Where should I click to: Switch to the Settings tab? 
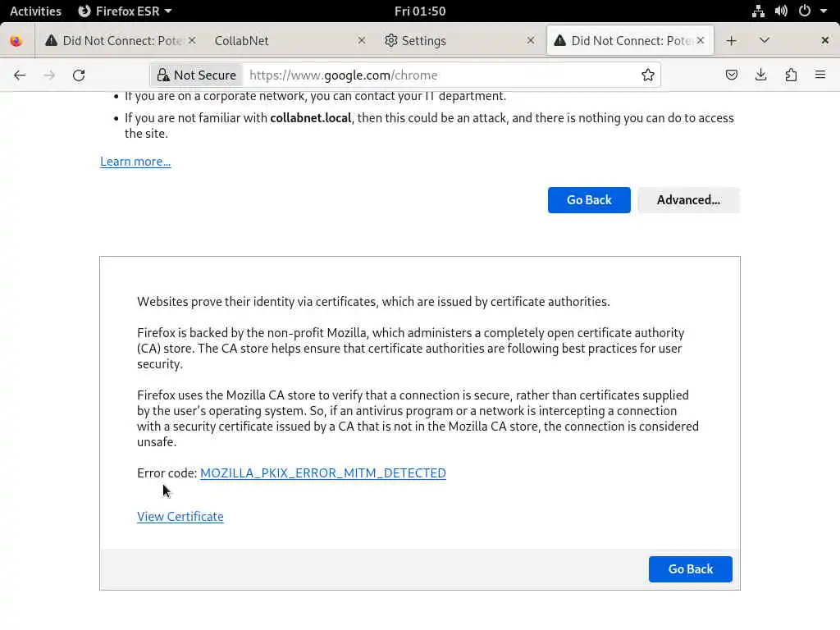coord(459,41)
